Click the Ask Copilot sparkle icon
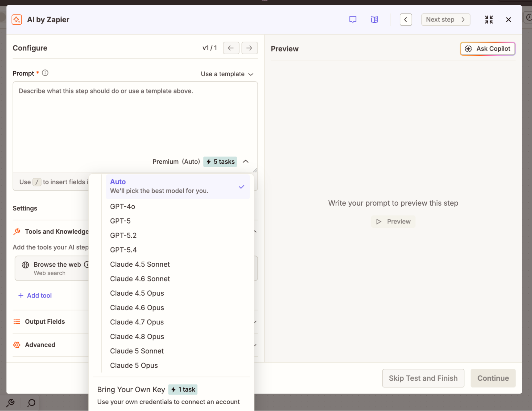The height and width of the screenshot is (411, 532). pos(468,49)
